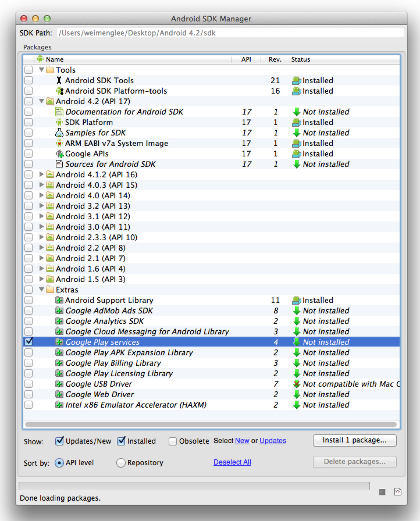Click the Google Cloud Messaging library icon
This screenshot has width=420, height=521.
click(59, 332)
